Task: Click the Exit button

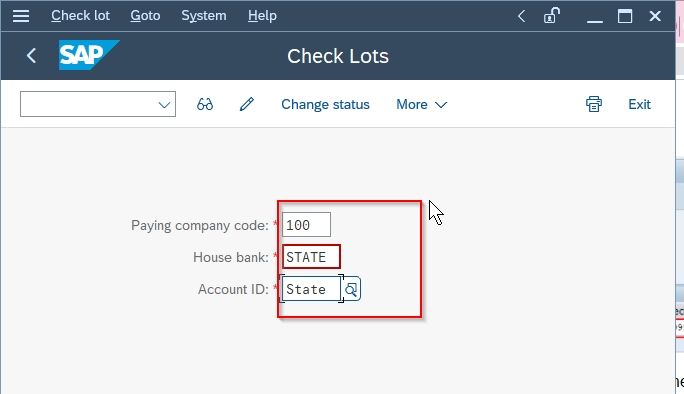Action: pos(639,104)
